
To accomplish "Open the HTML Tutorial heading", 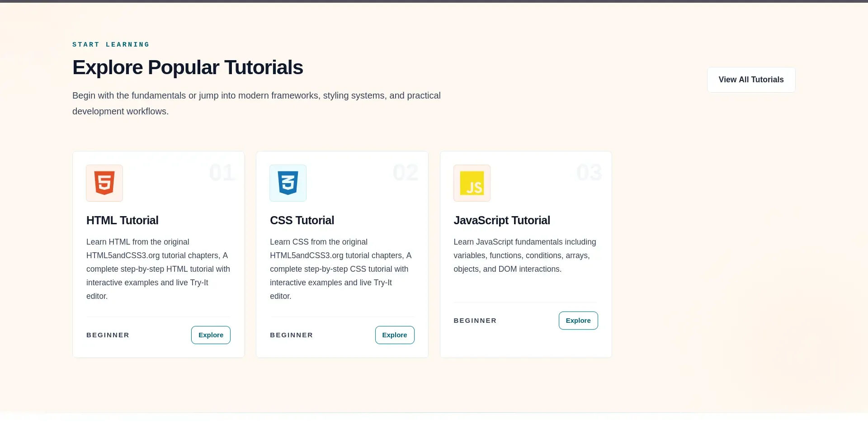I will [123, 220].
